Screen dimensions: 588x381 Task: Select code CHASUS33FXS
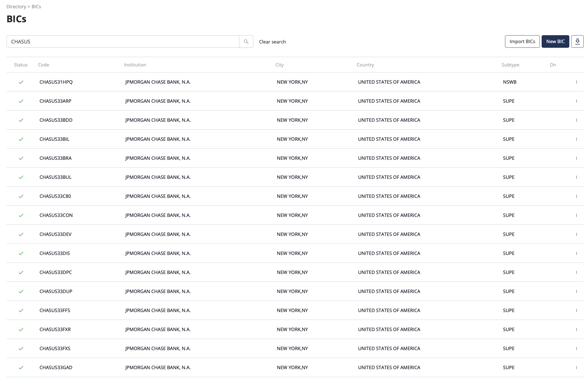55,349
